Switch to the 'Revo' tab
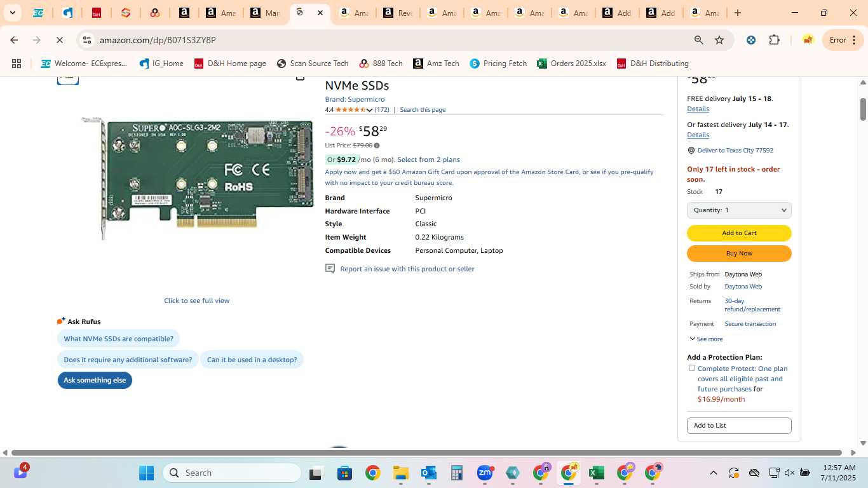Viewport: 868px width, 488px height. click(x=398, y=13)
